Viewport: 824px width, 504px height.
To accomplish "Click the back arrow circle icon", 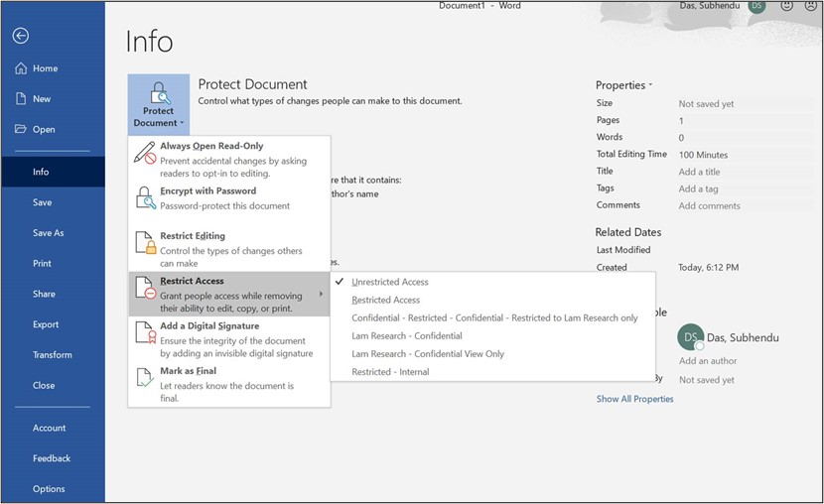I will 21,36.
